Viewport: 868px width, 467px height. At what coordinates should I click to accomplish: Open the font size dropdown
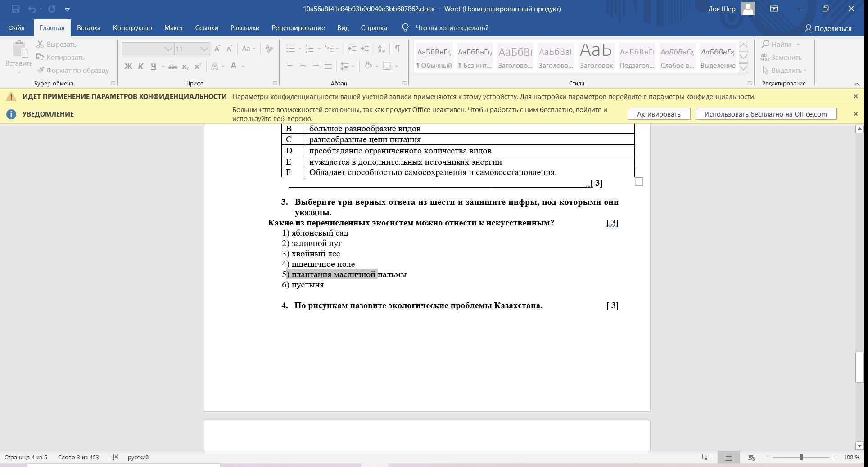[x=204, y=49]
